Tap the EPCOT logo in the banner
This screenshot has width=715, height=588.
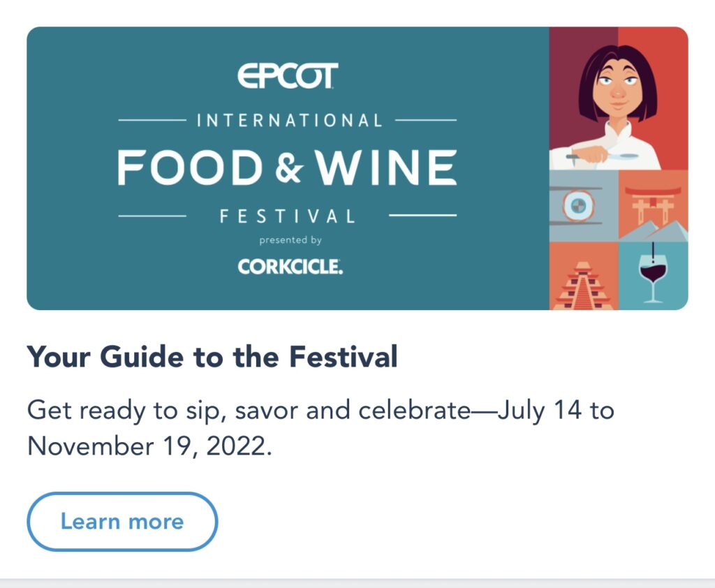[288, 75]
